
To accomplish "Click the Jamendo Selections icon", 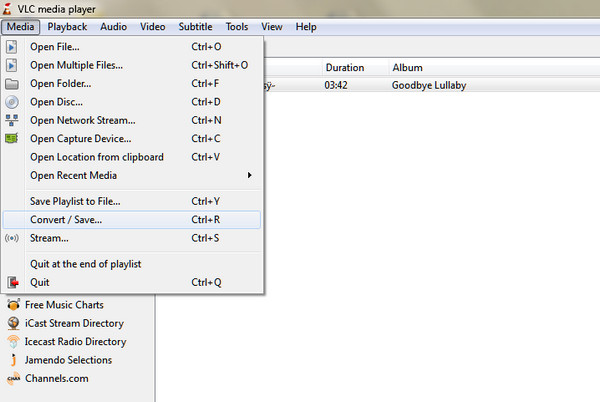I will [x=14, y=360].
